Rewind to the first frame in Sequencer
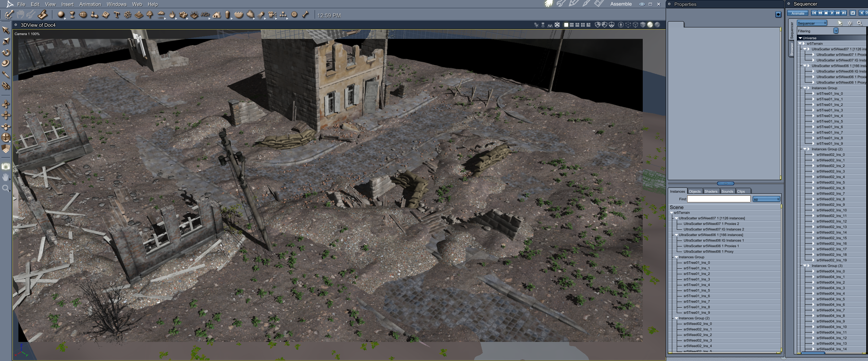Screen dimensions: 868x361 (x=814, y=13)
